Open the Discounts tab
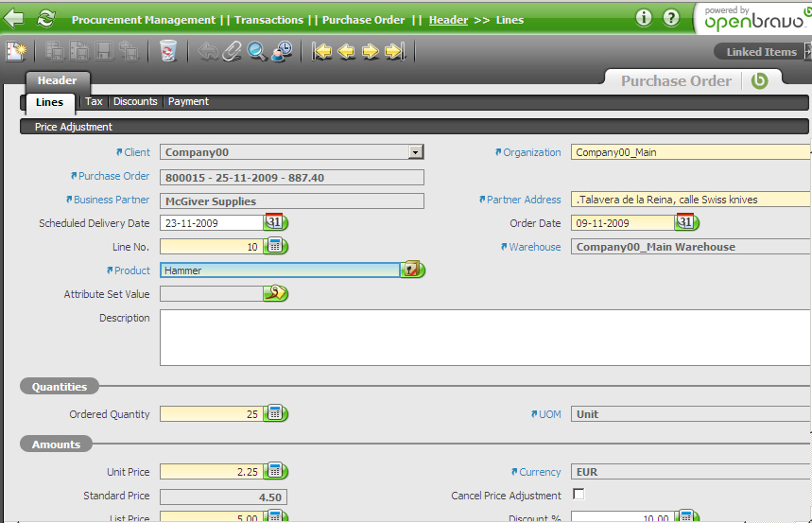Viewport: 812px width, 523px height. (135, 101)
